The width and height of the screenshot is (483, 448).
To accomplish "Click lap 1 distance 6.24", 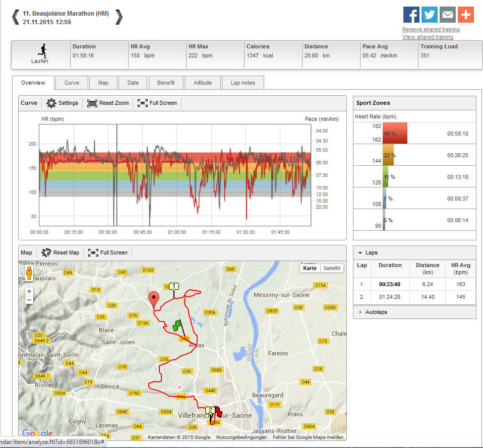I will [428, 284].
